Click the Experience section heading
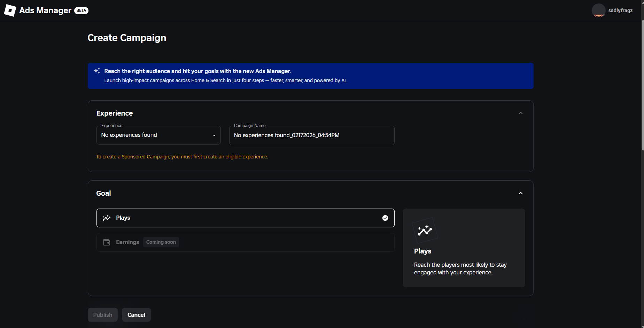The height and width of the screenshot is (328, 644). pos(114,113)
